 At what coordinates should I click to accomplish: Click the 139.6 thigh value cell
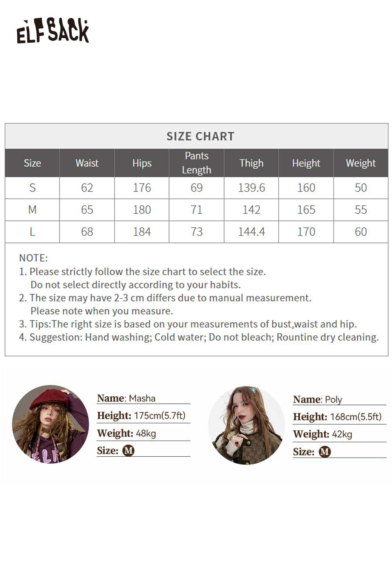tap(251, 188)
